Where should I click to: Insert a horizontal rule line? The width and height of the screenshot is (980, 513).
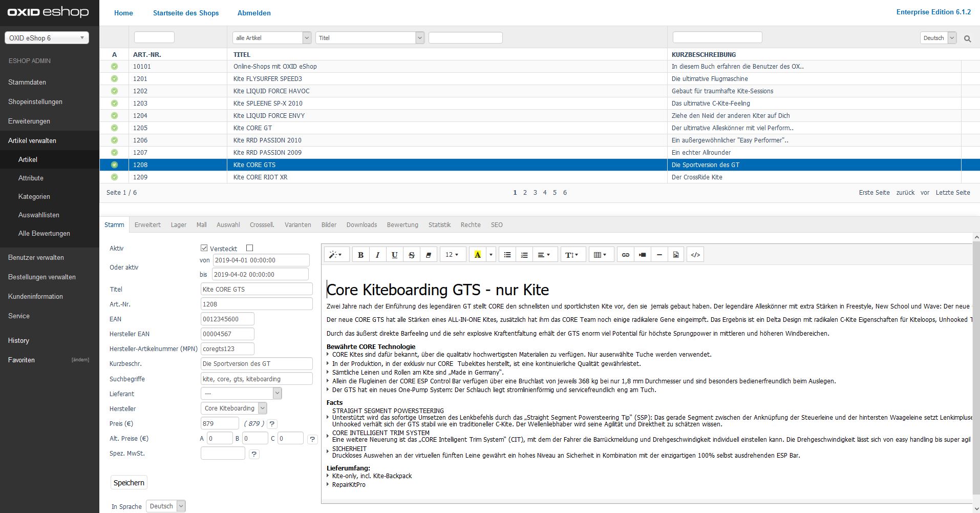pyautogui.click(x=659, y=255)
